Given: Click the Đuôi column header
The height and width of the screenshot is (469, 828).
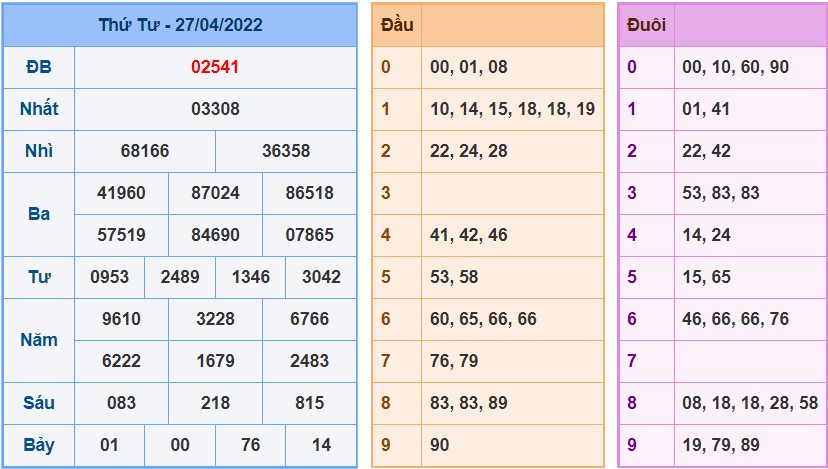Looking at the screenshot, I should point(646,25).
